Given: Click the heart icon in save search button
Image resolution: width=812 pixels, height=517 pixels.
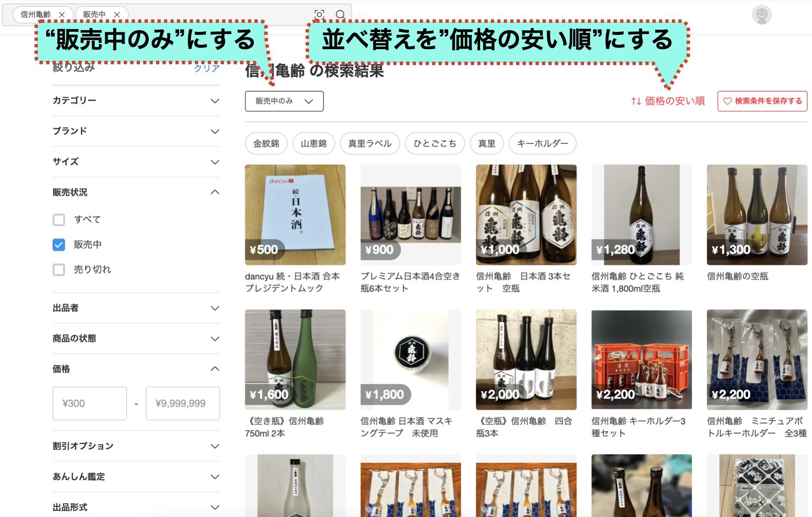Looking at the screenshot, I should tap(728, 101).
